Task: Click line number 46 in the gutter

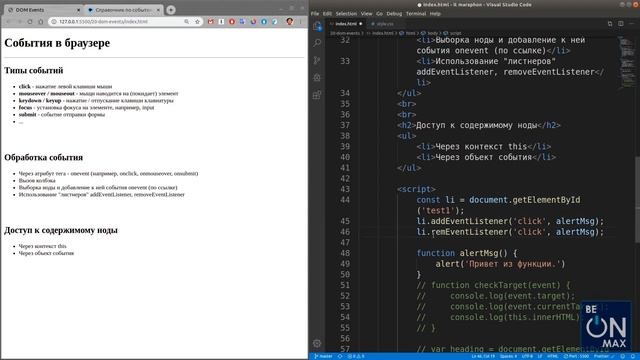Action: pyautogui.click(x=345, y=232)
